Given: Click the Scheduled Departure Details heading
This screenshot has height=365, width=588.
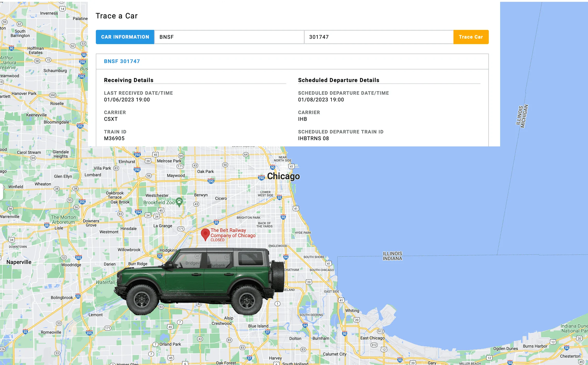Looking at the screenshot, I should [339, 80].
